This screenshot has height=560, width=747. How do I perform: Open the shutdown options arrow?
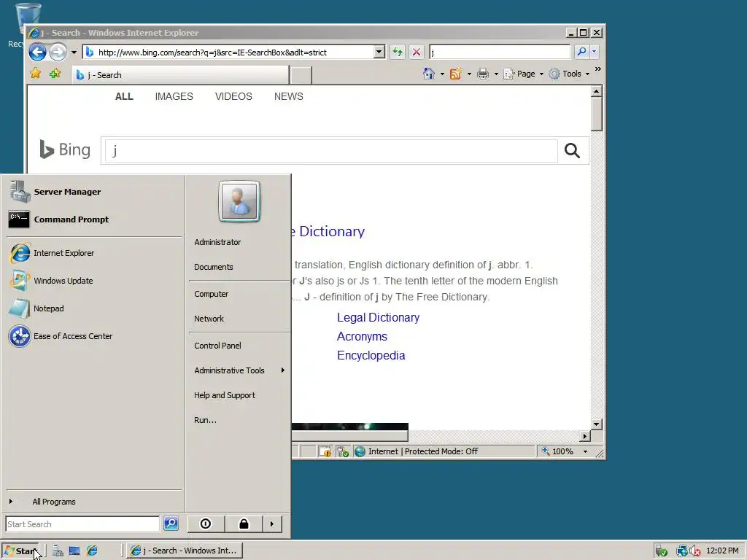point(272,524)
